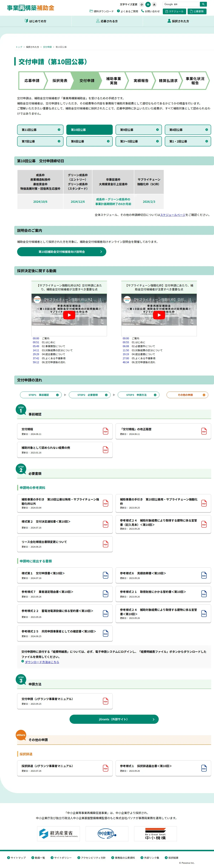This screenshot has height=868, width=214.
Task: Expand STEP2 必要書類 anchor
Action: tap(90, 395)
